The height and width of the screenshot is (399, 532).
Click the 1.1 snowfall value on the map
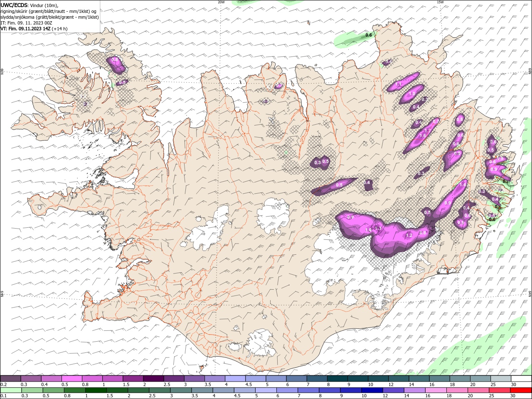(x=399, y=84)
